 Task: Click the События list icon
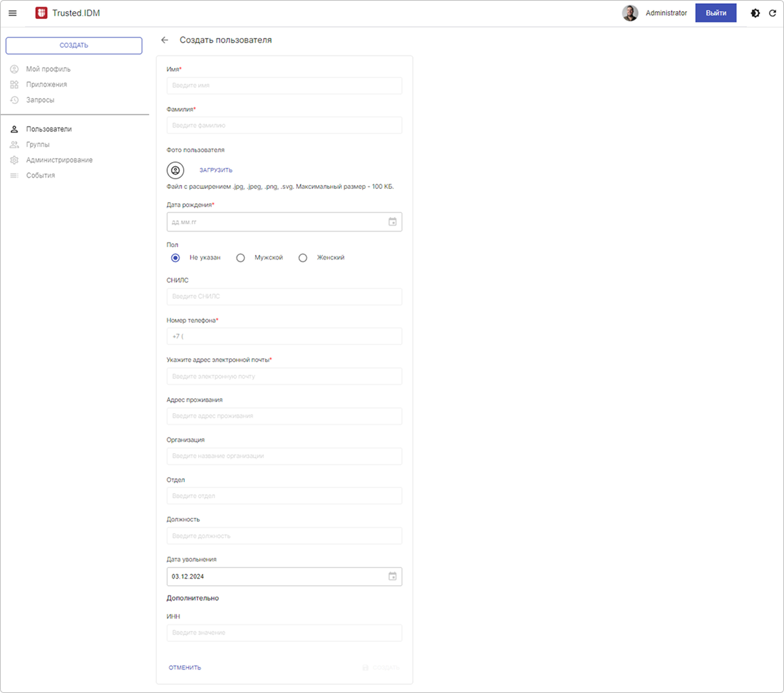(x=14, y=175)
